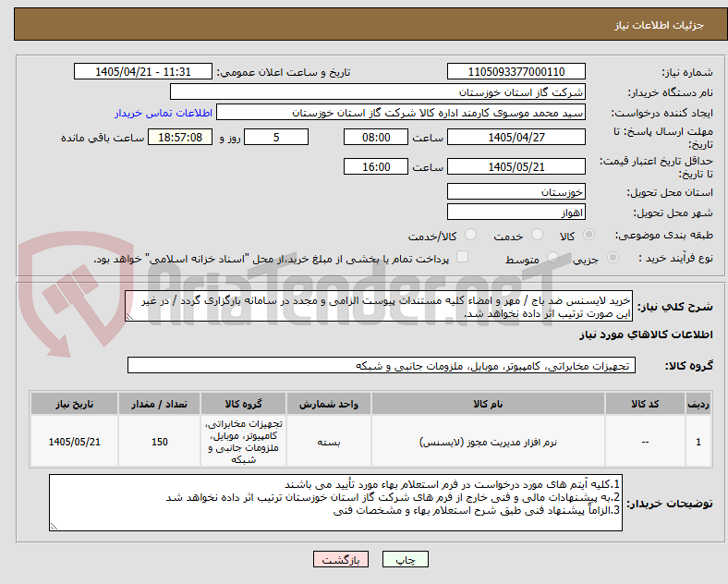The height and width of the screenshot is (584, 728).
Task: Click the گروه کالا table column header
Action: (x=243, y=404)
